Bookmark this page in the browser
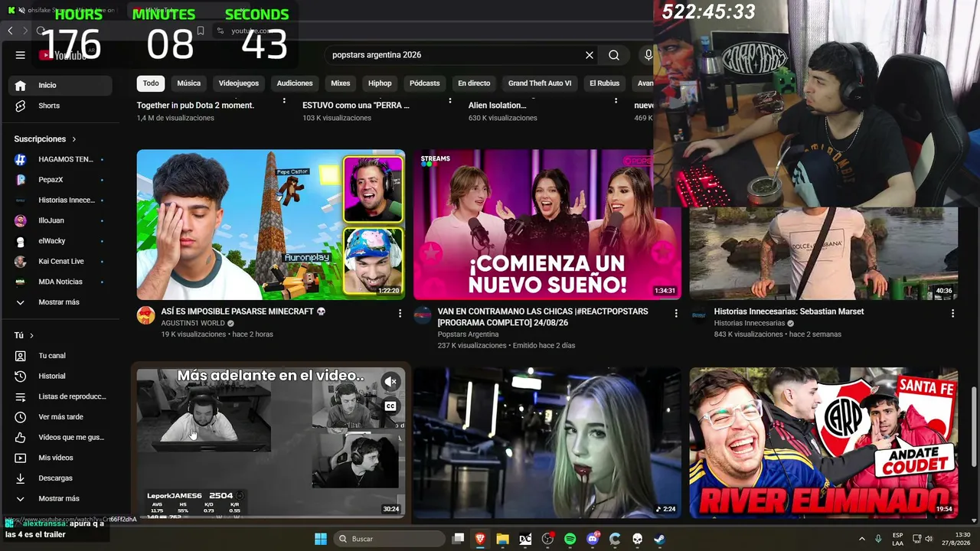Viewport: 980px width, 551px height. pos(201,31)
